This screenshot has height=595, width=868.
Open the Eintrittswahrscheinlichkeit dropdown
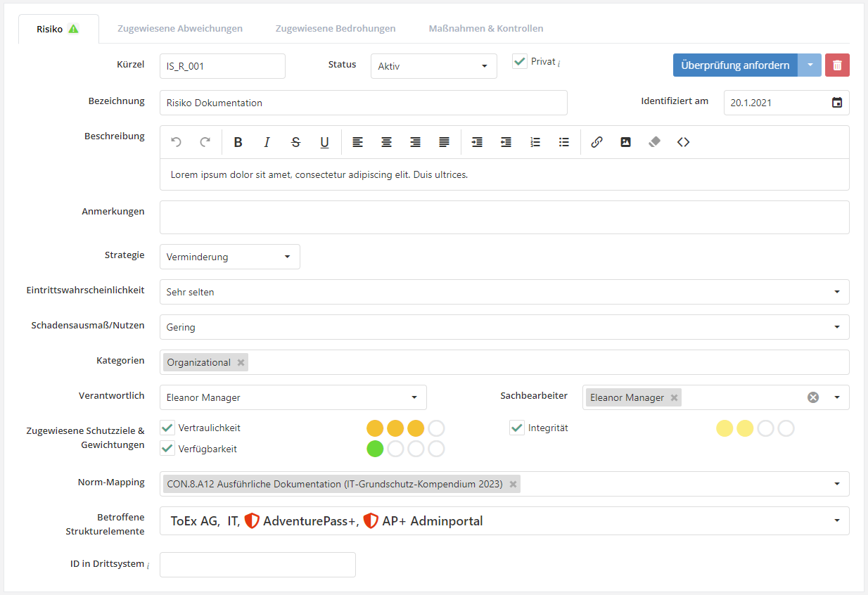click(x=504, y=292)
